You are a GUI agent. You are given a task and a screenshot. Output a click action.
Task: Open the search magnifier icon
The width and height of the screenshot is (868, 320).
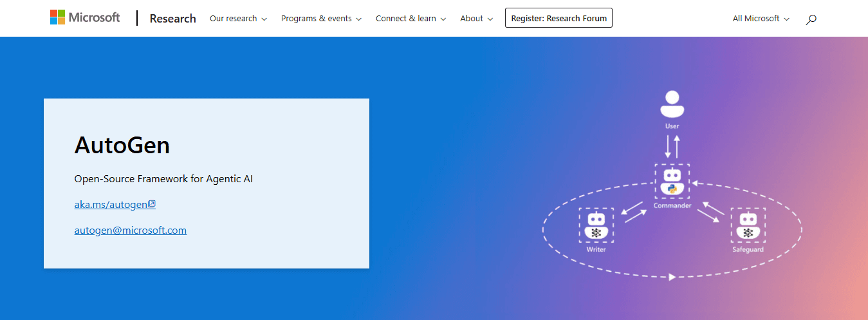click(x=811, y=19)
